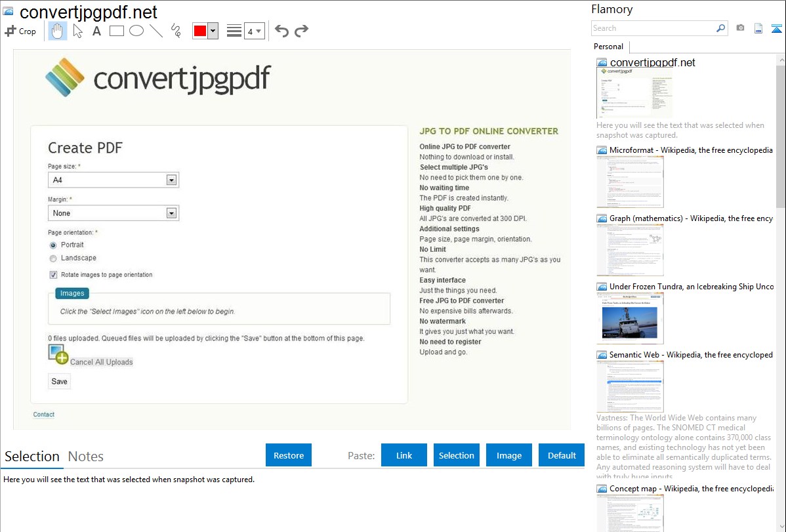The height and width of the screenshot is (532, 786).
Task: Open the Concept map snapshot thumbnail
Action: click(x=630, y=513)
